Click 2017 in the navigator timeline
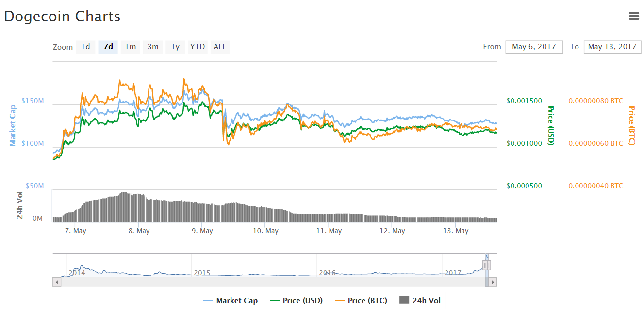This screenshot has width=644, height=309. 452,273
